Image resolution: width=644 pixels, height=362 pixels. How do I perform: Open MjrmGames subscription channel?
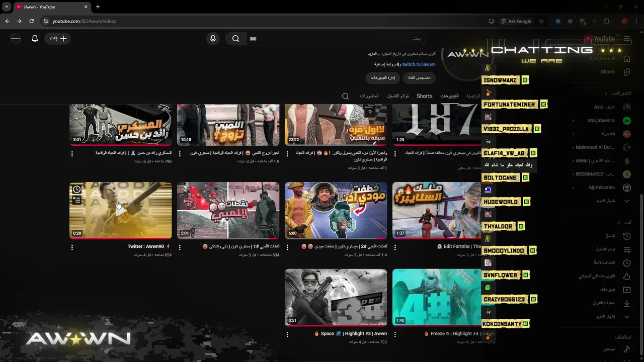(x=610, y=188)
